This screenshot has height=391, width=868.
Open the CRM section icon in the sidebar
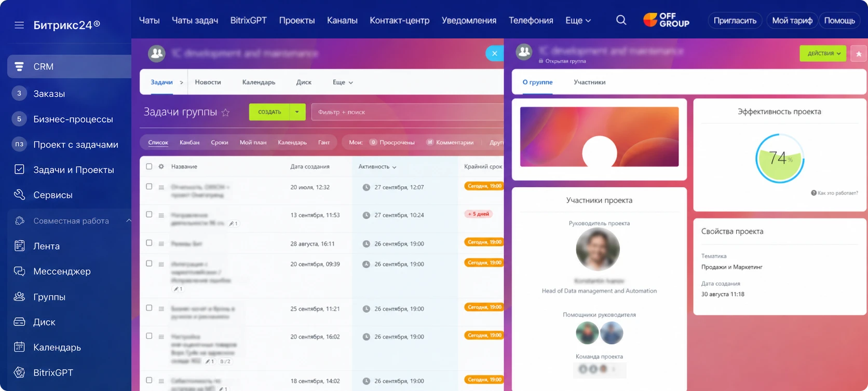19,66
